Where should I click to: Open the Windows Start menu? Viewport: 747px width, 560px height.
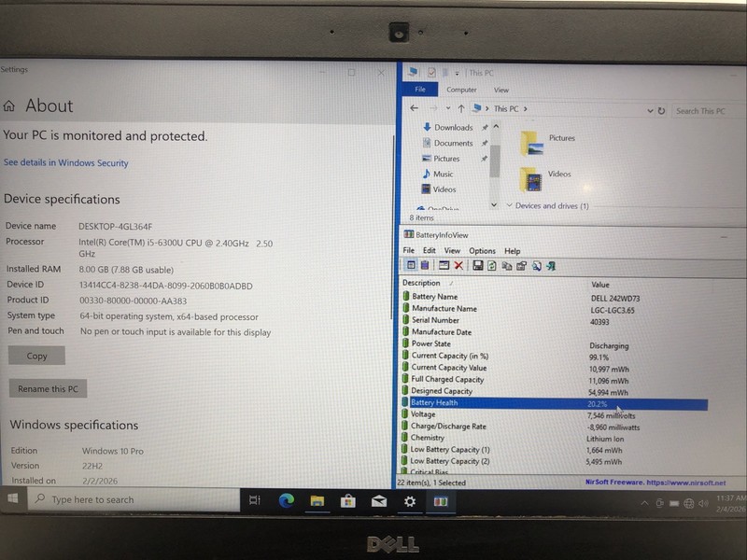(x=13, y=498)
